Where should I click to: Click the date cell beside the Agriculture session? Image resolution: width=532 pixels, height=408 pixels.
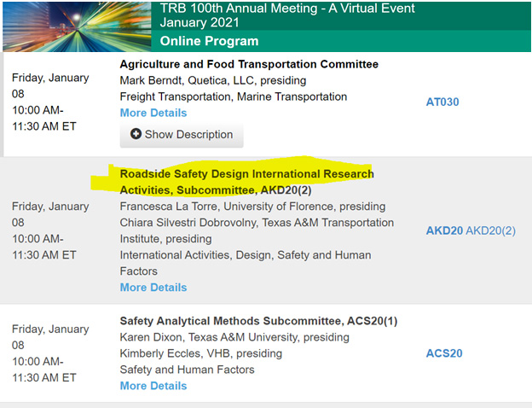point(51,102)
